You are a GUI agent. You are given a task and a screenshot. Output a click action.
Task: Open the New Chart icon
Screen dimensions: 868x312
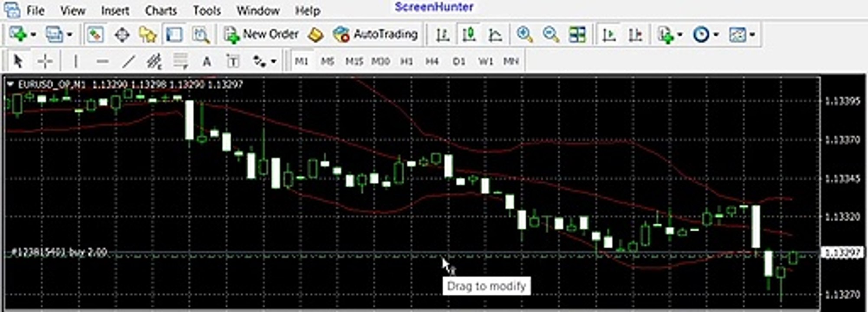point(17,34)
